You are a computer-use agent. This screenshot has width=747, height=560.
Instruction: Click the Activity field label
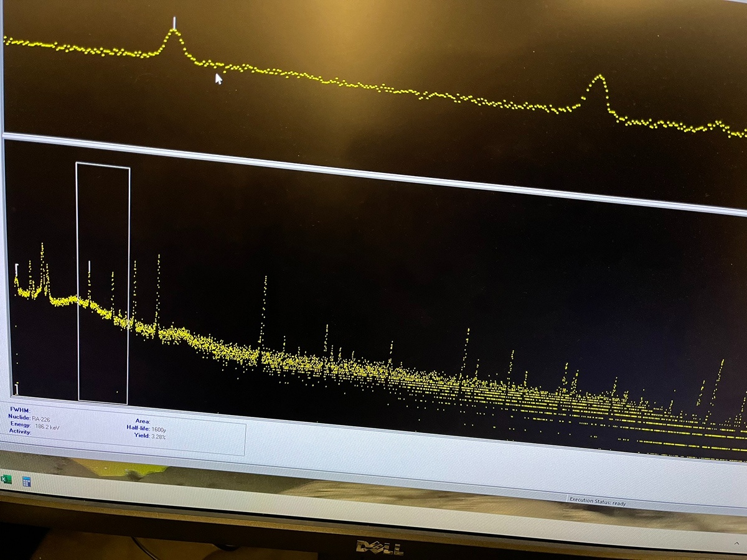[20, 431]
